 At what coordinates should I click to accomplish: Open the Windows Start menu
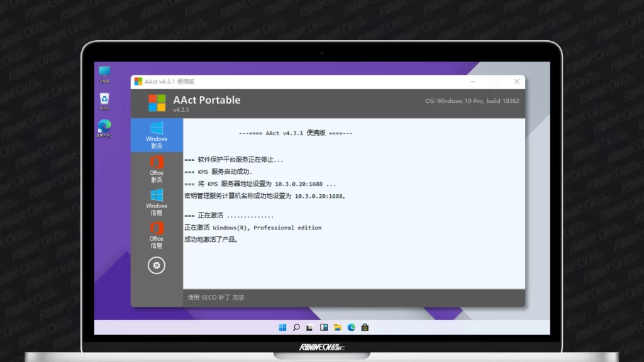point(282,327)
